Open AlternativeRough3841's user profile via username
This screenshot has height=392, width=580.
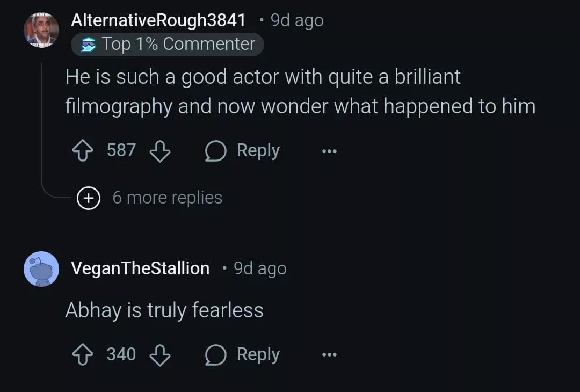pos(158,20)
